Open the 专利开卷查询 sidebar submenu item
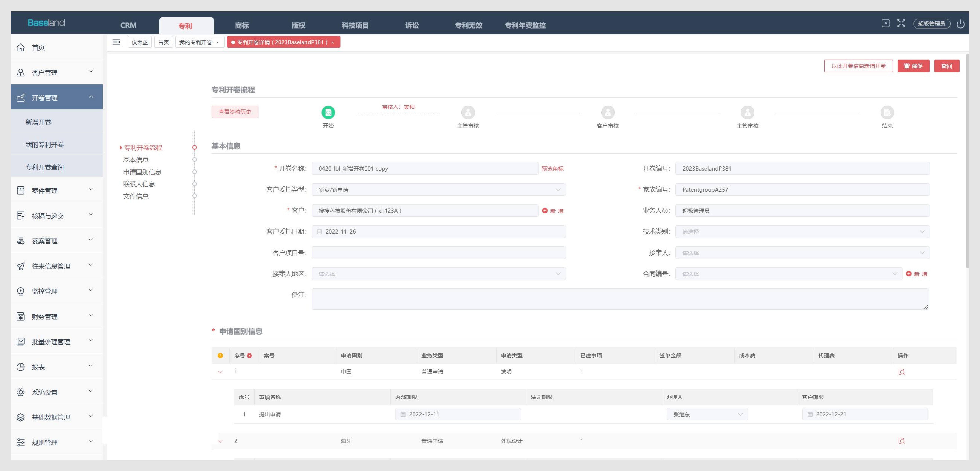Viewport: 980px width, 471px height. 57,167
